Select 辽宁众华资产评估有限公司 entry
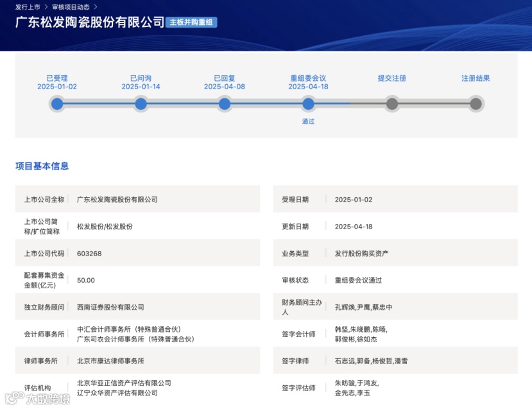Viewport: 532px width, 409px height. tap(117, 393)
